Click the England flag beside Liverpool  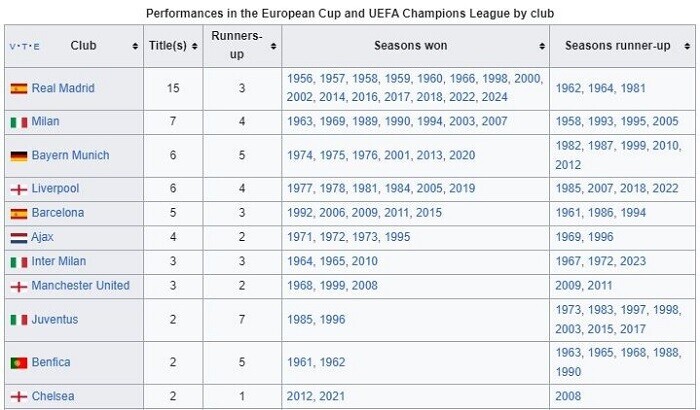pos(19,189)
